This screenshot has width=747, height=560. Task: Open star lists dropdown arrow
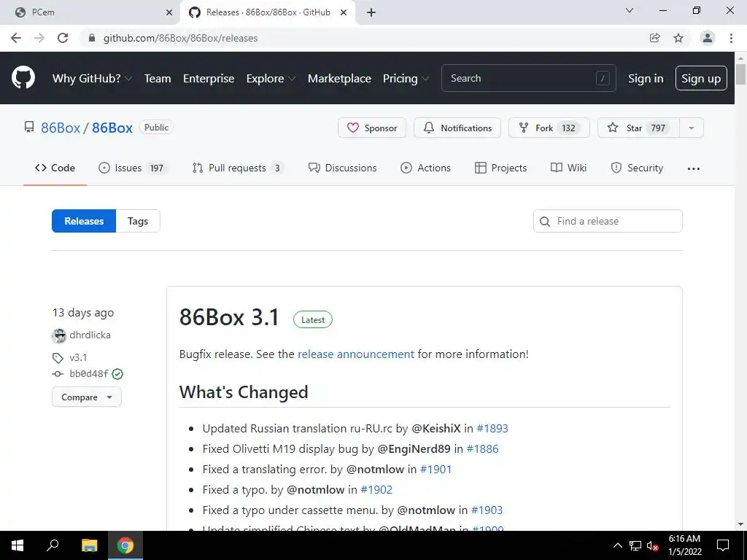pyautogui.click(x=692, y=128)
